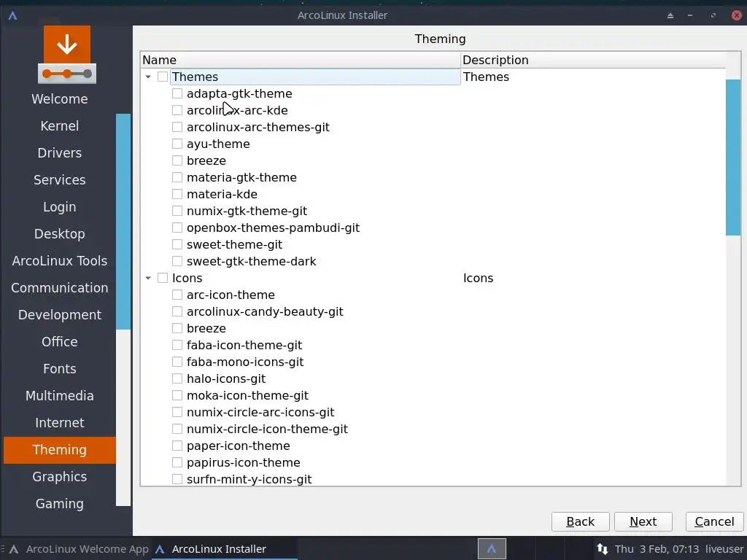Check papirus-icon-theme
This screenshot has width=747, height=560.
177,462
